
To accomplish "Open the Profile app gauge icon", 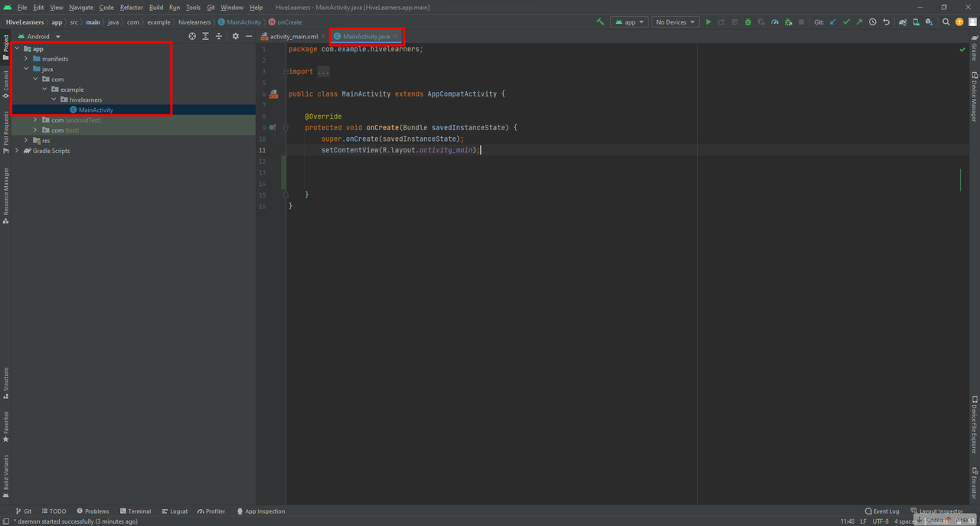I will (x=775, y=22).
